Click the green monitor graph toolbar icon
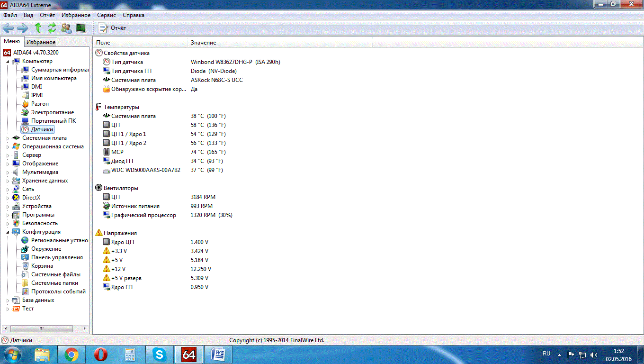Viewport: 644px width, 364px height. click(81, 28)
